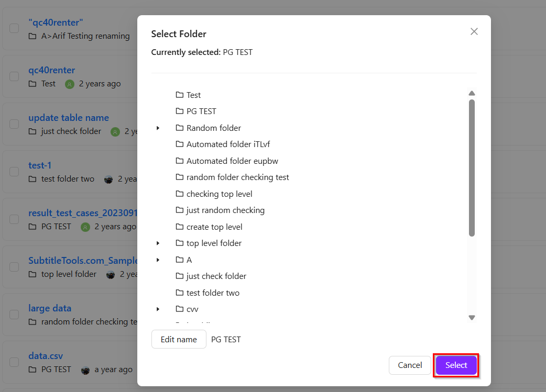Select the just random checking folder

[x=225, y=210]
